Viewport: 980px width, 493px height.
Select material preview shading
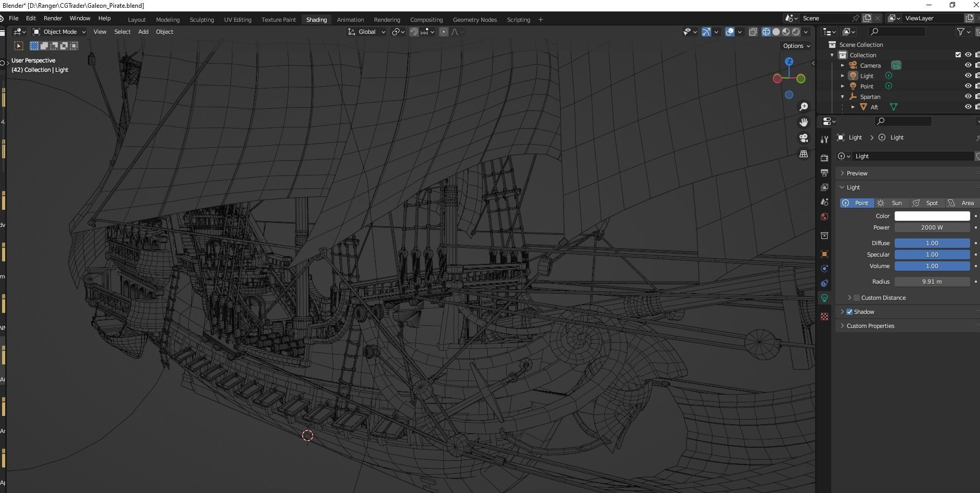[786, 32]
